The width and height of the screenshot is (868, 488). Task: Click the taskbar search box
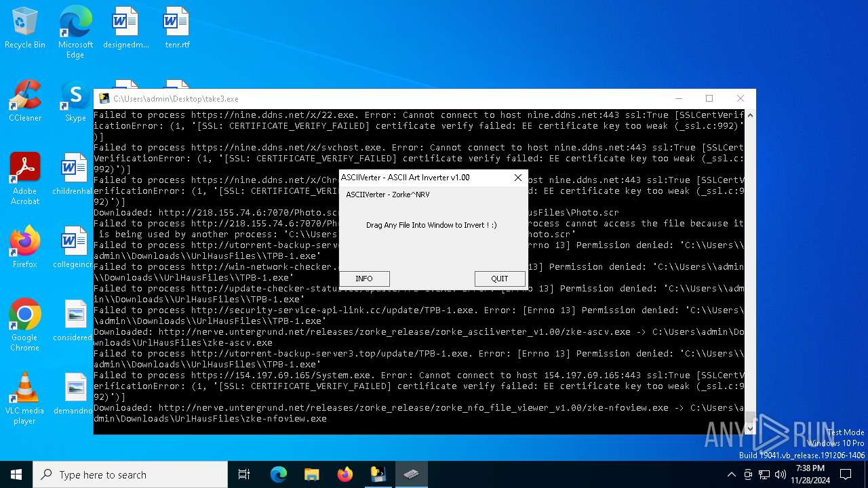(x=130, y=474)
